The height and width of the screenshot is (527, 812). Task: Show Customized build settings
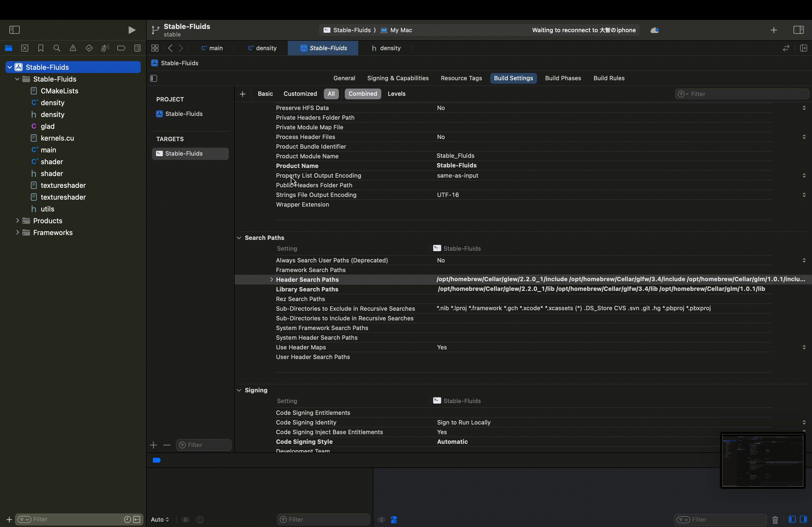pyautogui.click(x=300, y=94)
